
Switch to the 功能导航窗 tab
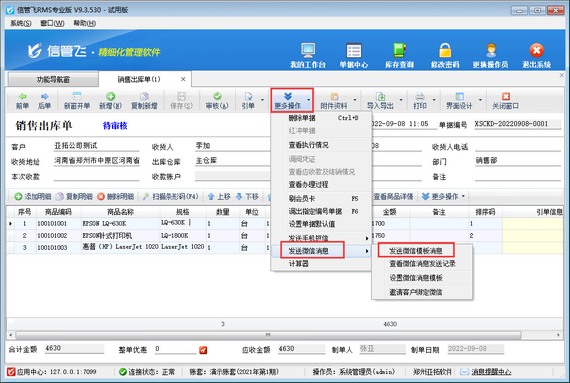(x=53, y=80)
